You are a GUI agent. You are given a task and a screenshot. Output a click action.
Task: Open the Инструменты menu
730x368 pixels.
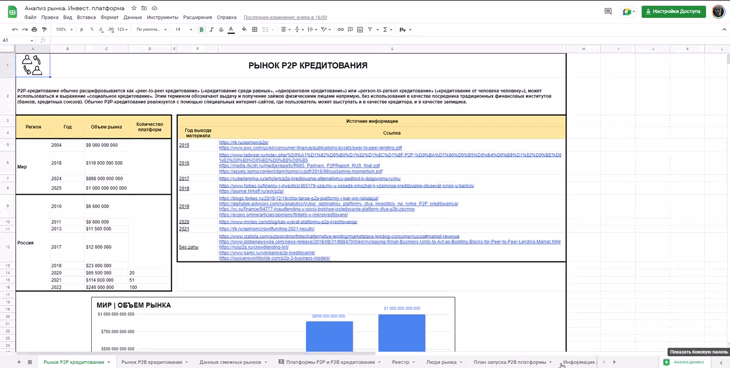pyautogui.click(x=162, y=17)
